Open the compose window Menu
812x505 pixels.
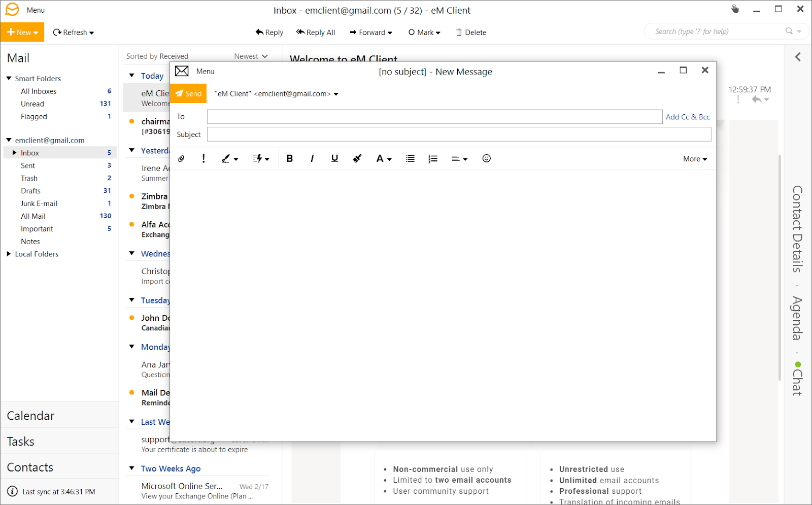[205, 71]
